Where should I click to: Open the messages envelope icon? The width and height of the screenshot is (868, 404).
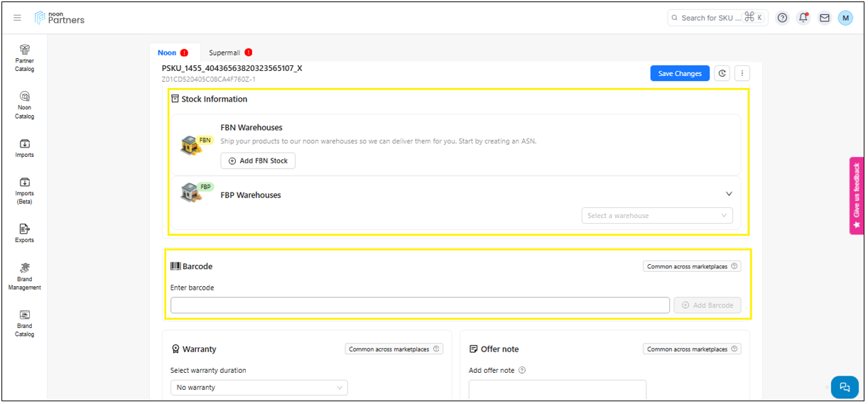(x=825, y=18)
